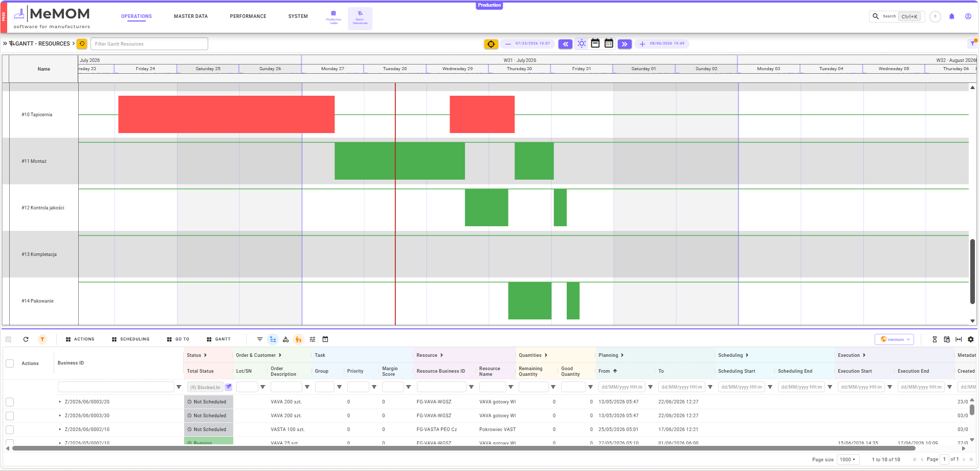
Task: Tick the select-all checkbox in grid header
Action: [10, 363]
